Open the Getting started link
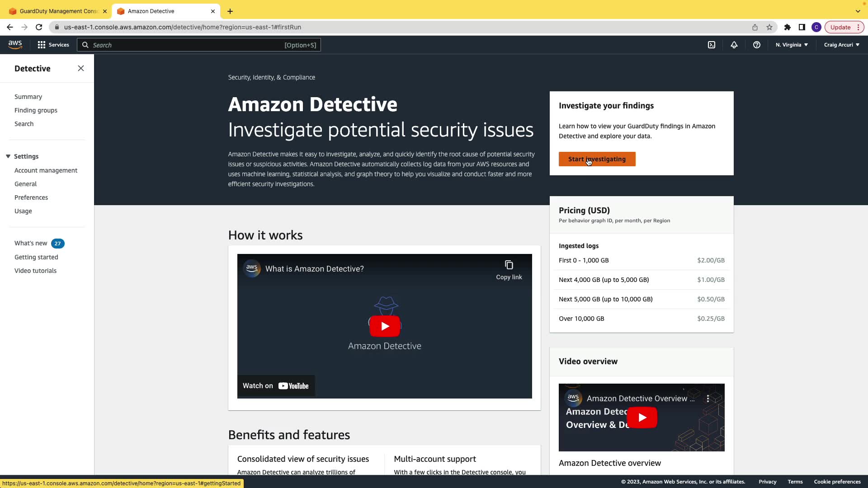868x488 pixels. pos(36,257)
